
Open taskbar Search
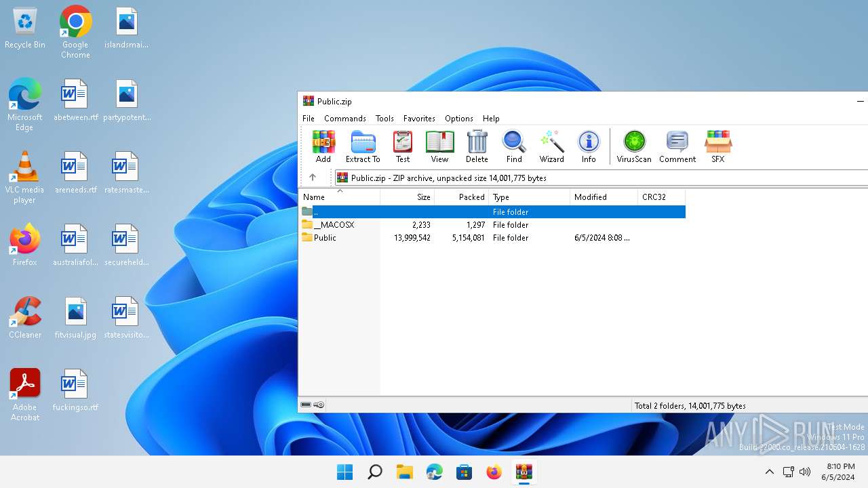[x=375, y=472]
